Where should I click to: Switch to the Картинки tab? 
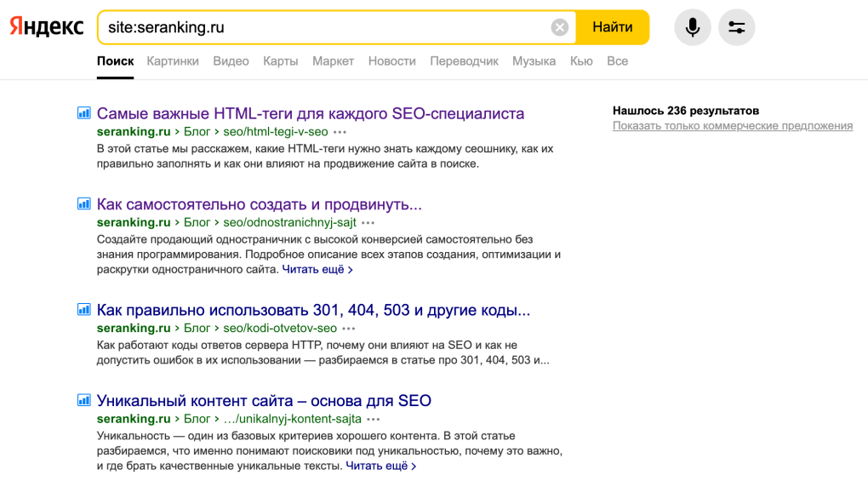coord(173,61)
